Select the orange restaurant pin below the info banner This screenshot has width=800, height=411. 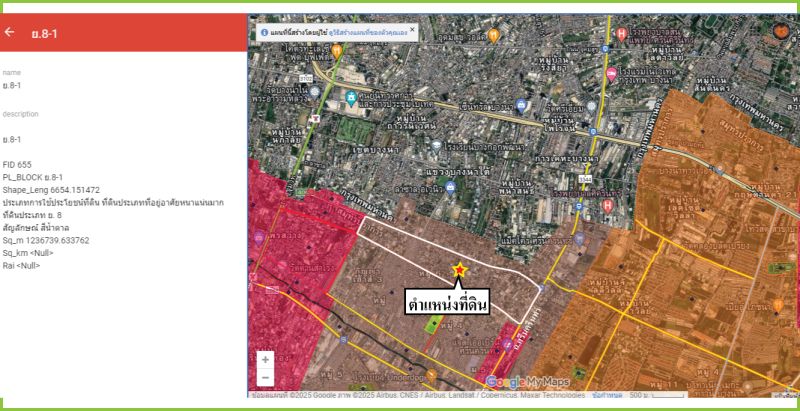click(336, 50)
